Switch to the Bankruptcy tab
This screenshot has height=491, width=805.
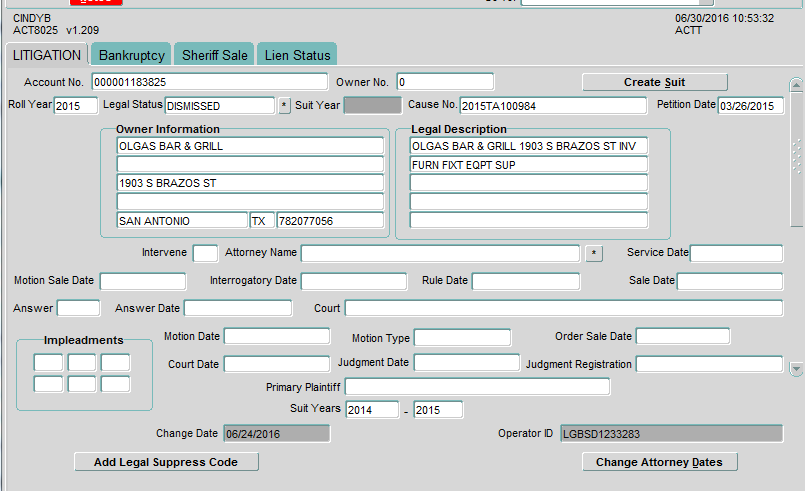[x=131, y=55]
